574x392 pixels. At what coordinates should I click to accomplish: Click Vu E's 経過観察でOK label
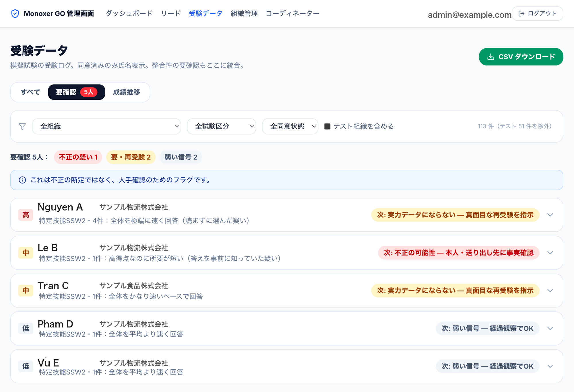[x=488, y=366]
